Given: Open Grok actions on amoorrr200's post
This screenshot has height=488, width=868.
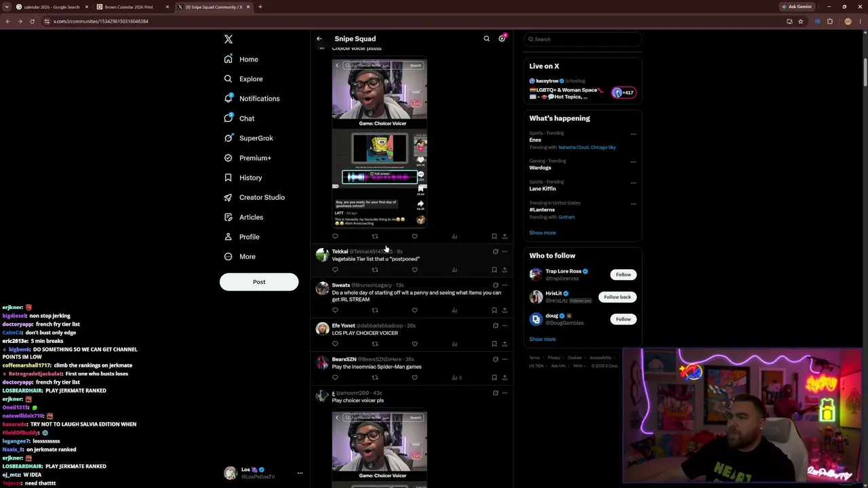Looking at the screenshot, I should point(495,393).
